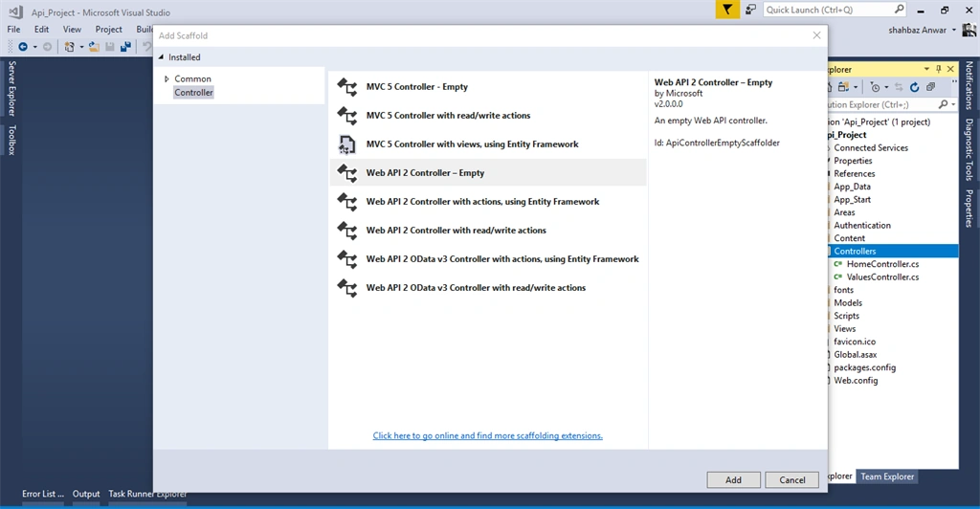The width and height of the screenshot is (980, 509).
Task: Open the Solution and Folders view dropdown arrow
Action: [856, 87]
